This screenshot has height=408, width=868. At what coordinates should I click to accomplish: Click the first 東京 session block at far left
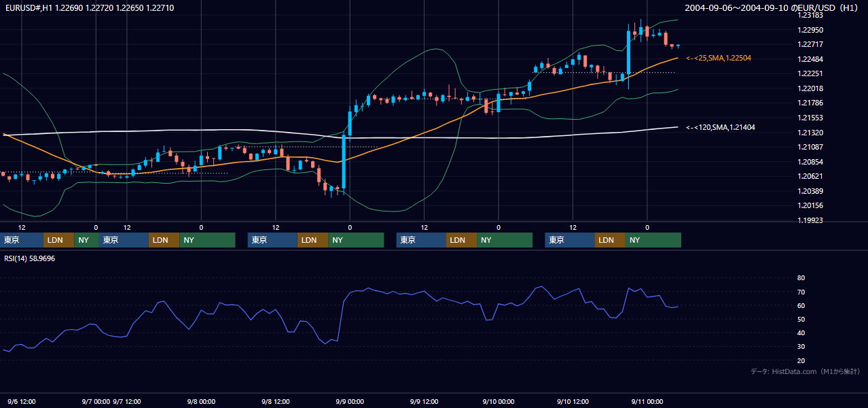coord(22,240)
